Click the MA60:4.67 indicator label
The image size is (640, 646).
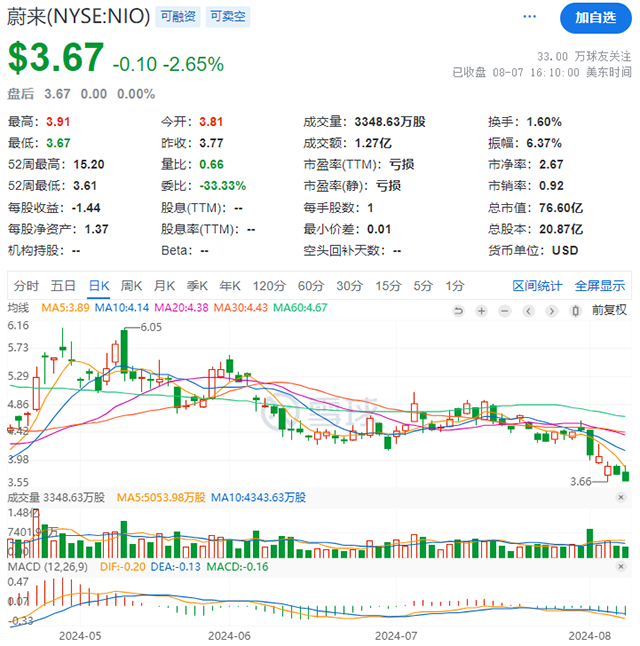pos(300,308)
